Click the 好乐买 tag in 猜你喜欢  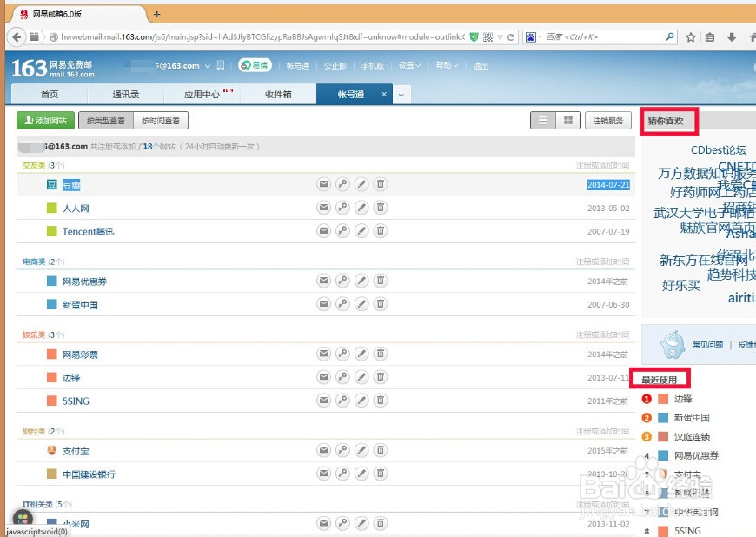pyautogui.click(x=680, y=285)
